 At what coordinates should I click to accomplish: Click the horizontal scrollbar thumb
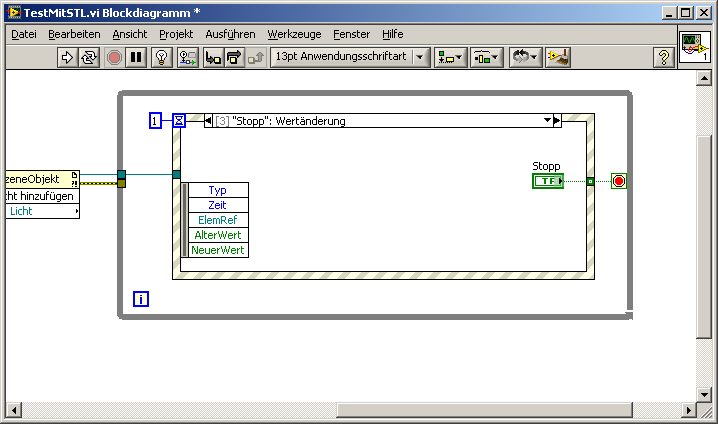(x=484, y=410)
